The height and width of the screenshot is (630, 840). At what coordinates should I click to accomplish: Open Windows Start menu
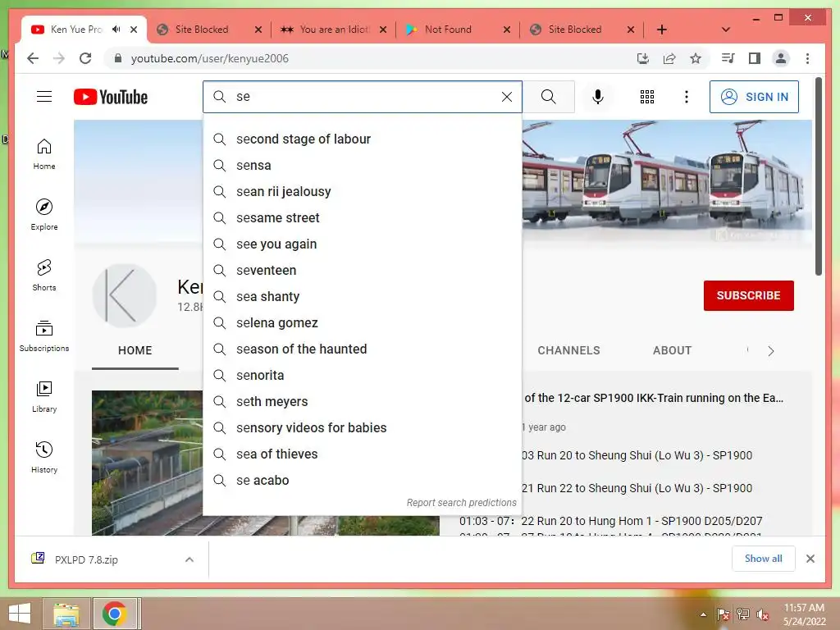tap(20, 614)
